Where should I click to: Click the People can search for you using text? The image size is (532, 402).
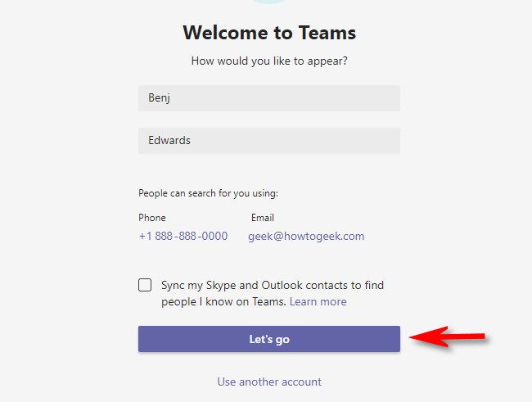click(x=209, y=193)
